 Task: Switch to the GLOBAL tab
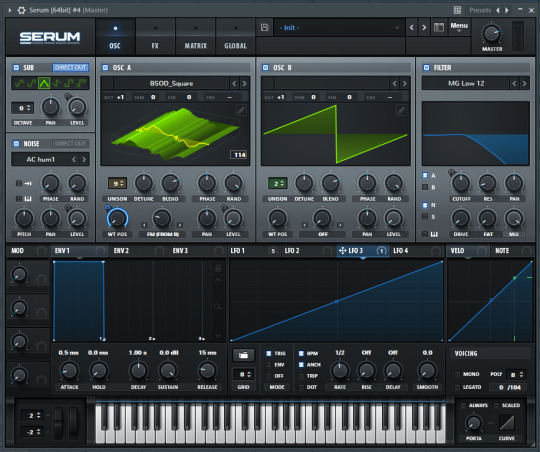click(236, 37)
